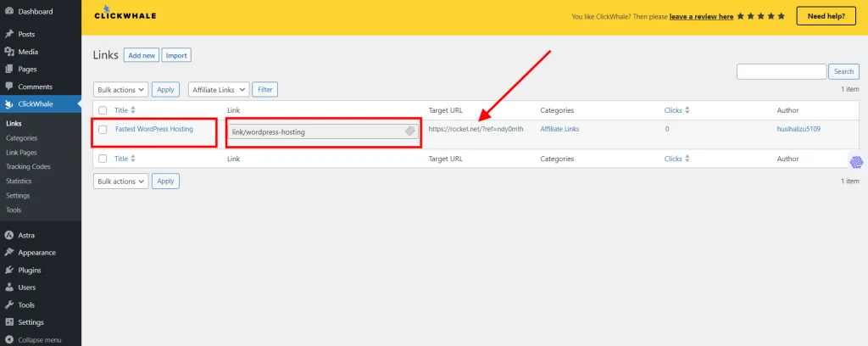Open the bottom Bulk actions dropdown

(120, 181)
